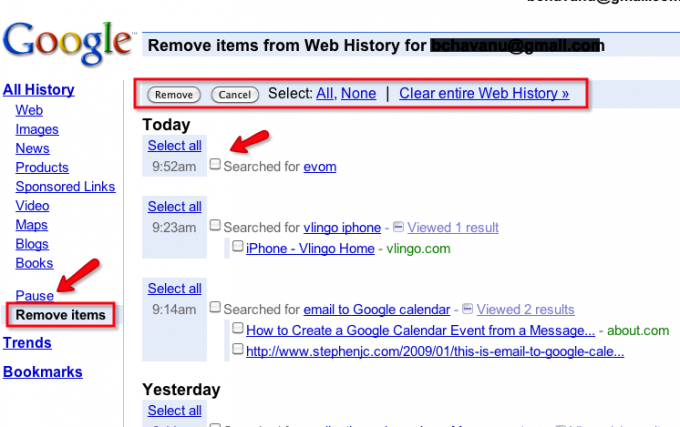
Task: Go to Trends in sidebar
Action: click(x=27, y=343)
